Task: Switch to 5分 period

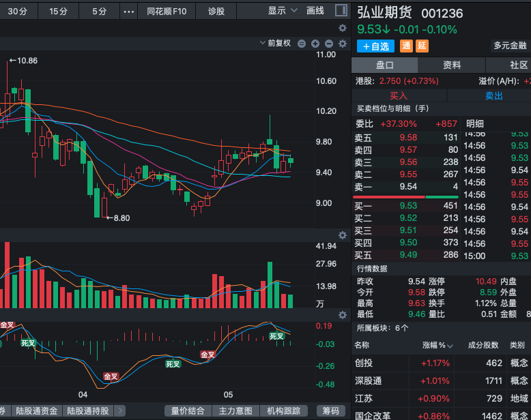Action: [x=99, y=12]
